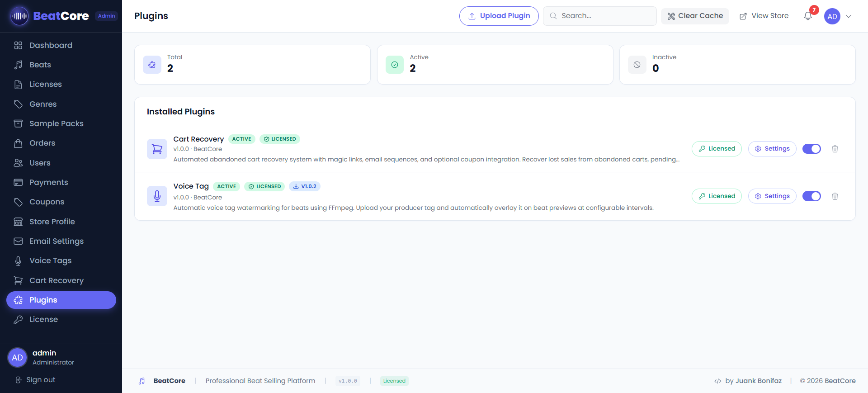Delete the Cart Recovery plugin via trash icon
The height and width of the screenshot is (393, 868).
[835, 149]
